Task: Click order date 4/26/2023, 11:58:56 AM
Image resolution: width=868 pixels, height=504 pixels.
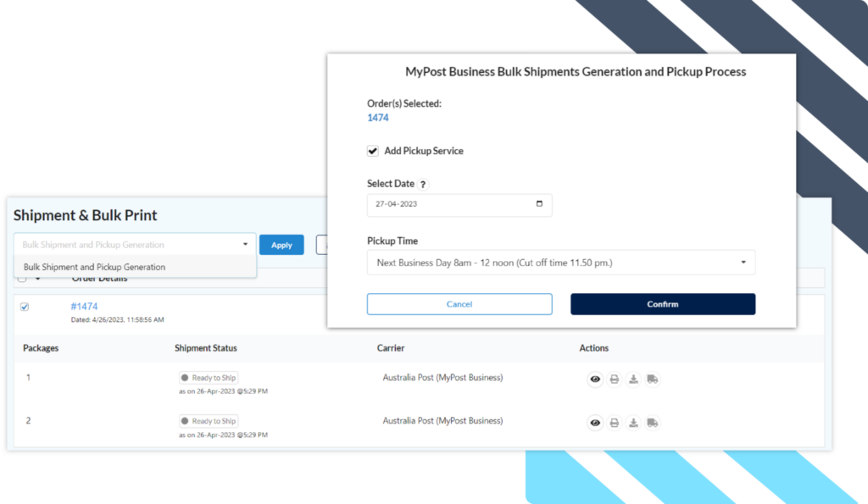Action: tap(117, 320)
